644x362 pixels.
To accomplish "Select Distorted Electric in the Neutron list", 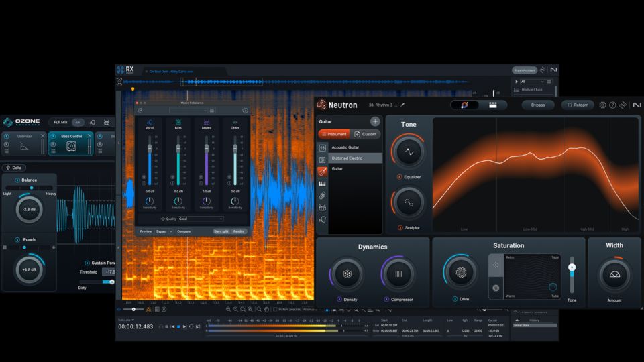I will pyautogui.click(x=356, y=158).
